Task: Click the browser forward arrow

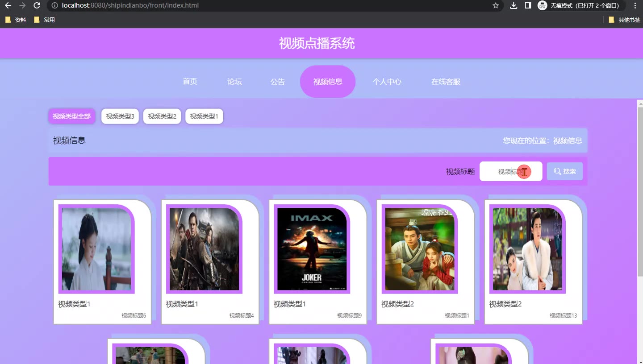Action: (x=22, y=5)
